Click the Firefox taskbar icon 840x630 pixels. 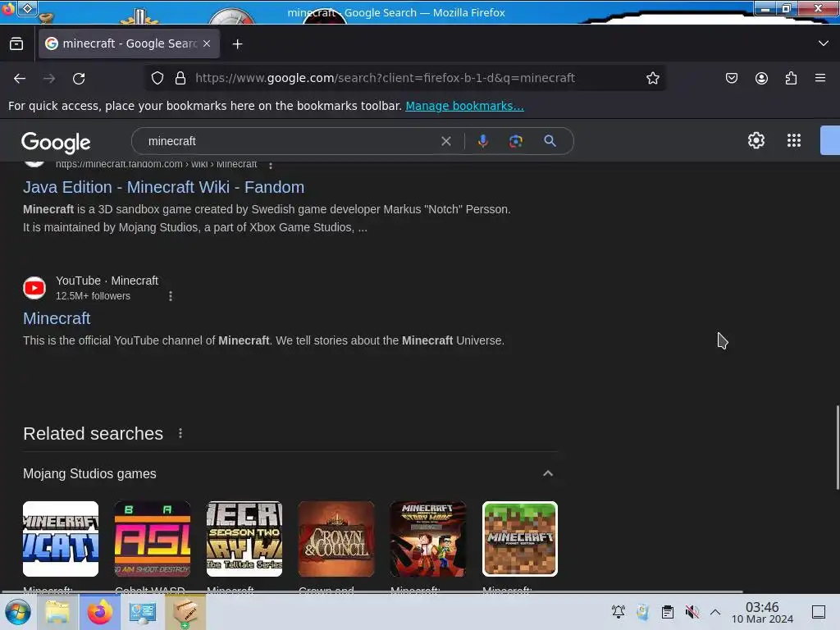[99, 612]
